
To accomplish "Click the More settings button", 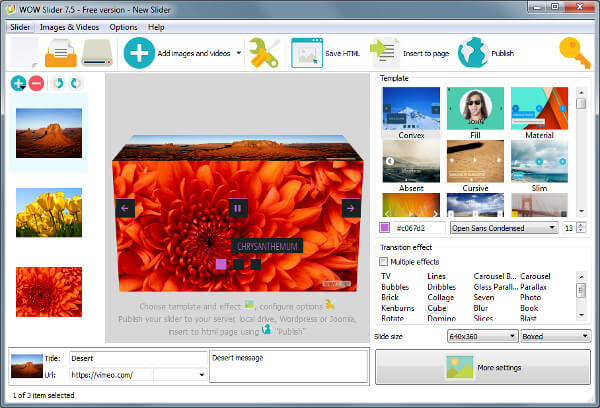I will pos(482,368).
